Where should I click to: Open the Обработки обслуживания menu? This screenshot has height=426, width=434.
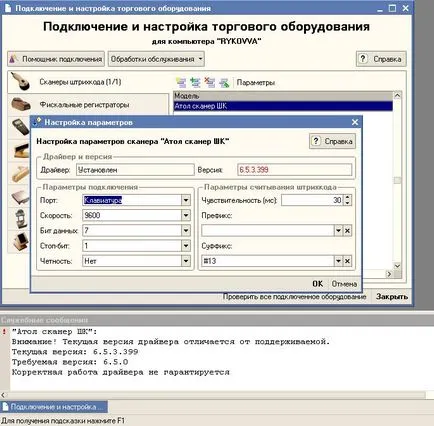156,59
